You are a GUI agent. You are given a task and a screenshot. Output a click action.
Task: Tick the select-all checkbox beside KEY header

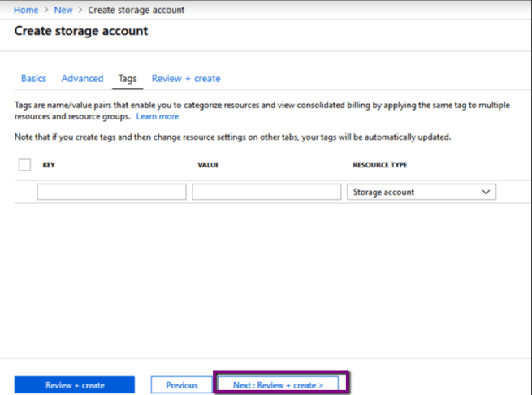(24, 165)
